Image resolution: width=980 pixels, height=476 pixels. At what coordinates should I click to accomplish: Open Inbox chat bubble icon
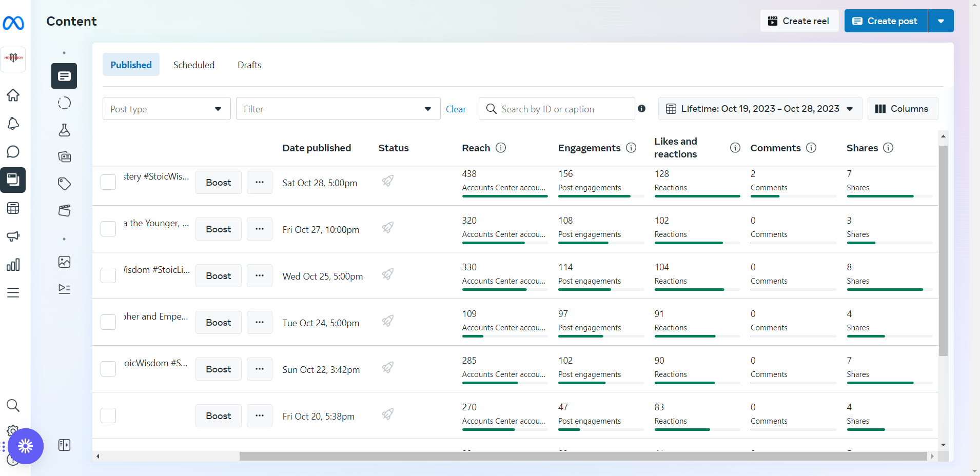(x=13, y=152)
